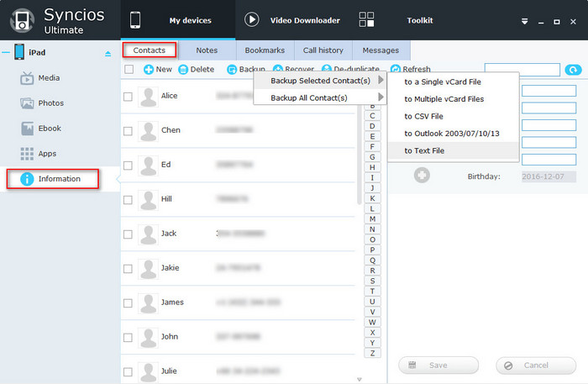Check the Ed contact checkbox
The width and height of the screenshot is (588, 384).
coord(128,166)
